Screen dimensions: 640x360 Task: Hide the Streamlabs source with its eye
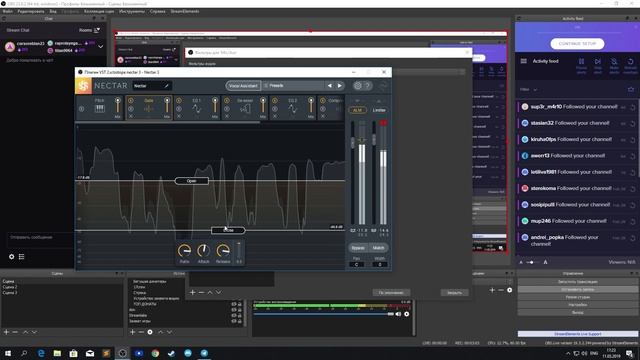pyautogui.click(x=233, y=316)
